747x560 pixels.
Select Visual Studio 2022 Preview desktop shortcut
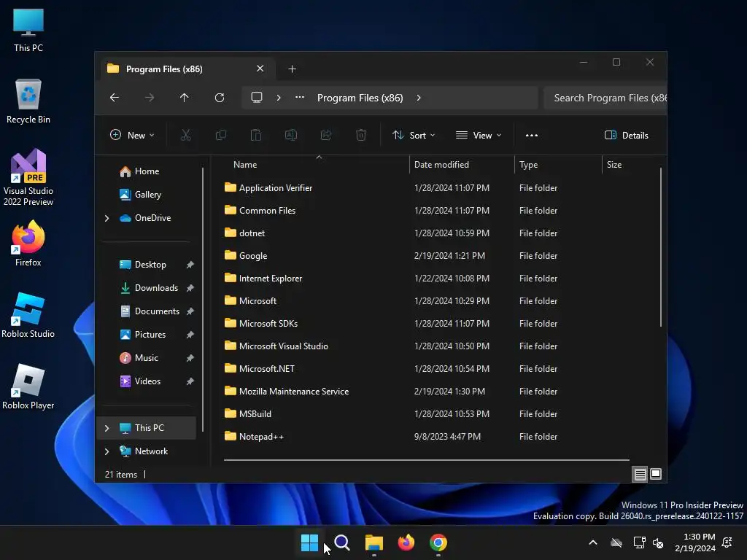pyautogui.click(x=28, y=177)
